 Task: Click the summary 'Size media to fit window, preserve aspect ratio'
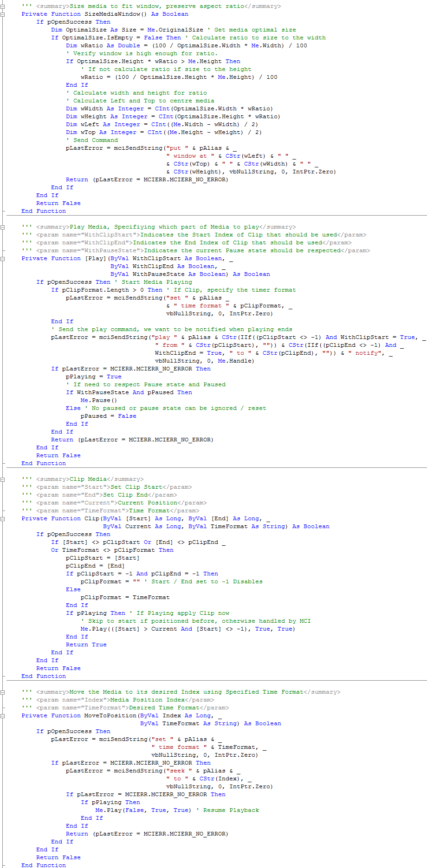pos(157,6)
